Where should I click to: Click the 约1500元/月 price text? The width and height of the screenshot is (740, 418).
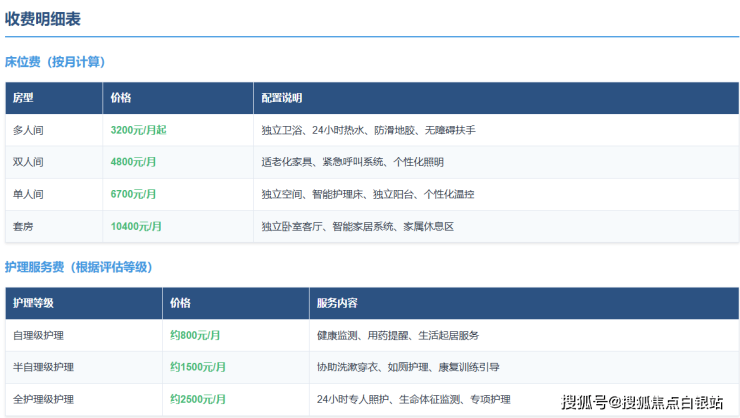pyautogui.click(x=198, y=367)
